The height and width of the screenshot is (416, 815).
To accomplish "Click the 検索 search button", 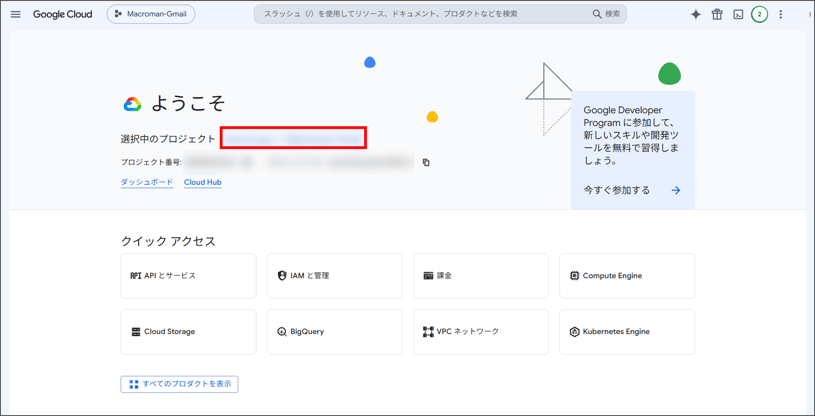I will 607,14.
